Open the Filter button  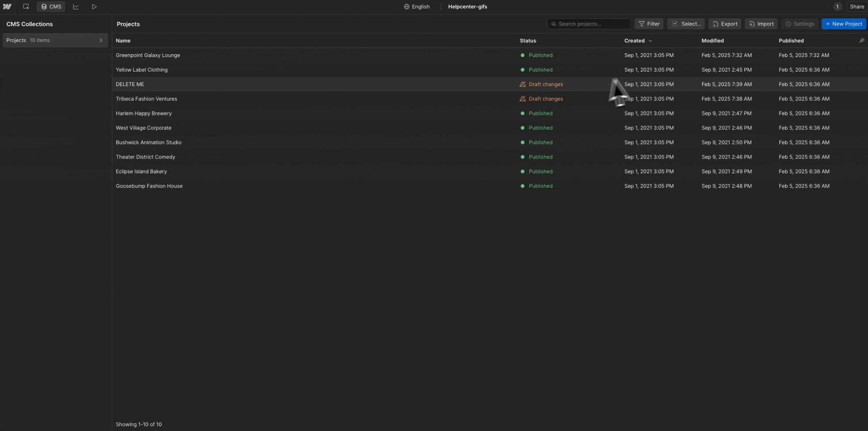[649, 24]
